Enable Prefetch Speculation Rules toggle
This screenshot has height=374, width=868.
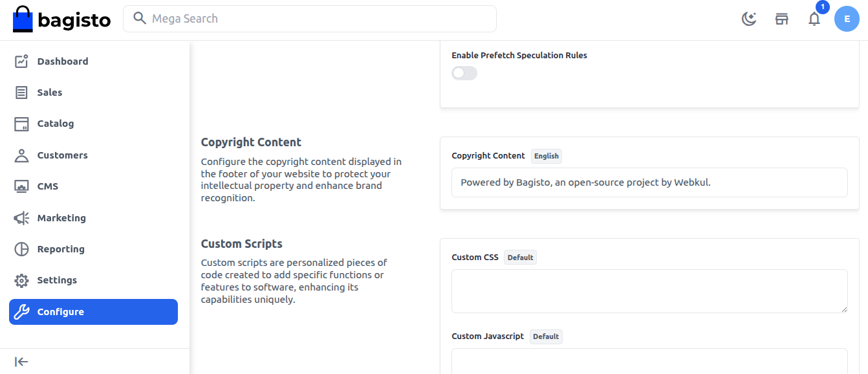coord(464,73)
